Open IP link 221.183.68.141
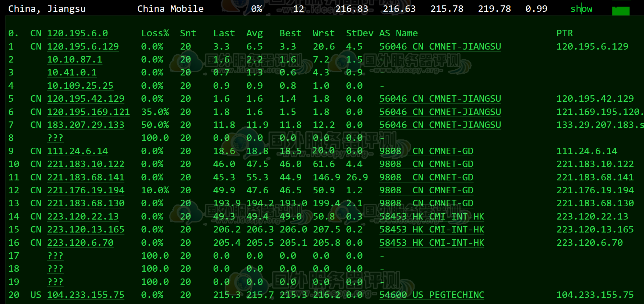 [x=86, y=178]
